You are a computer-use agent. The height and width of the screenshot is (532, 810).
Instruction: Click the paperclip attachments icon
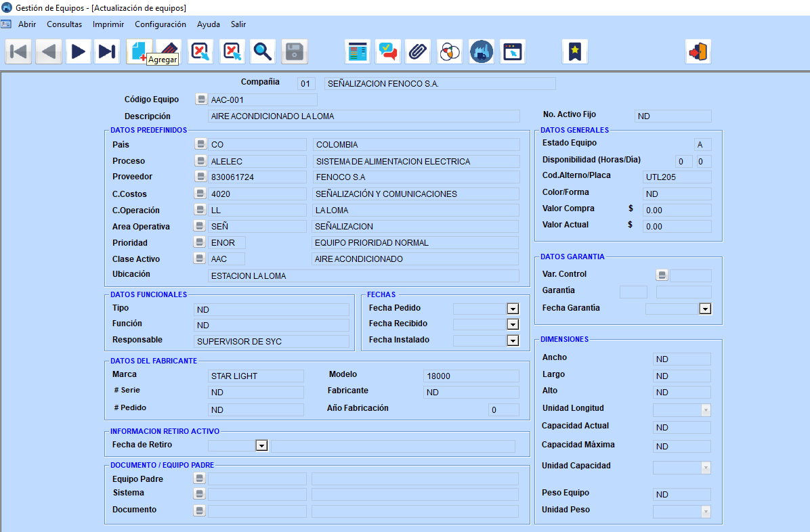418,51
